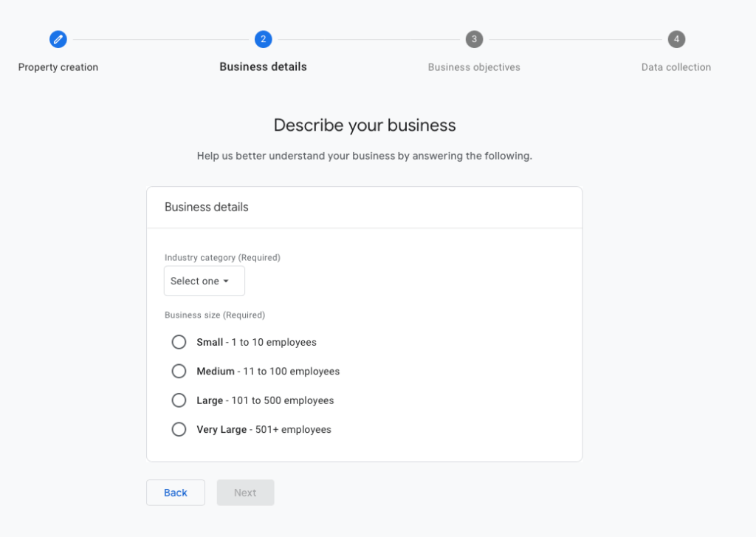
Task: Click the grey Data collection step circle
Action: [x=676, y=39]
